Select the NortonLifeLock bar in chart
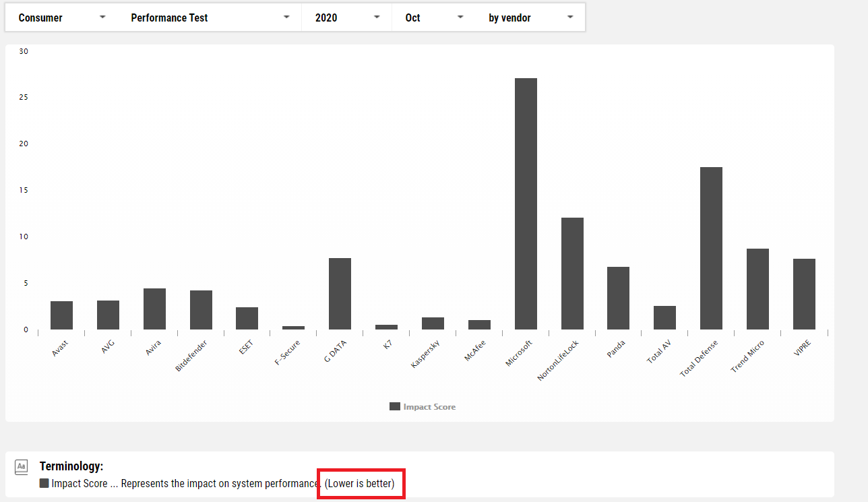The image size is (868, 502). [x=572, y=274]
